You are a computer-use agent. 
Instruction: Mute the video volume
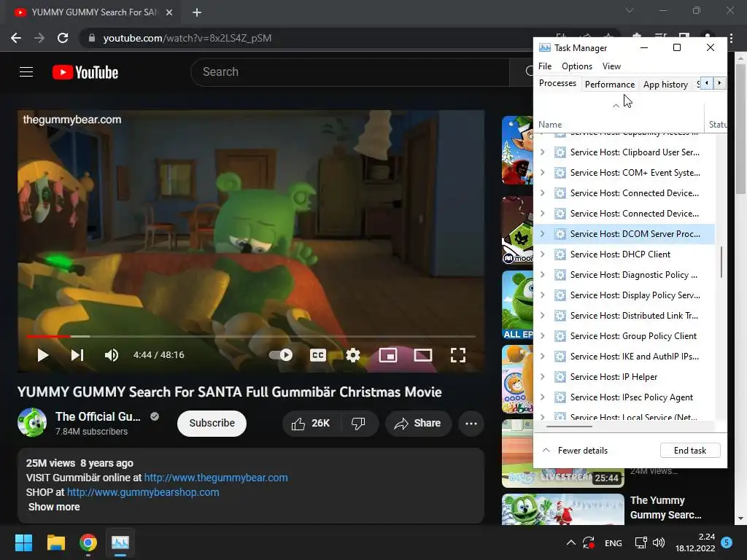pos(112,355)
